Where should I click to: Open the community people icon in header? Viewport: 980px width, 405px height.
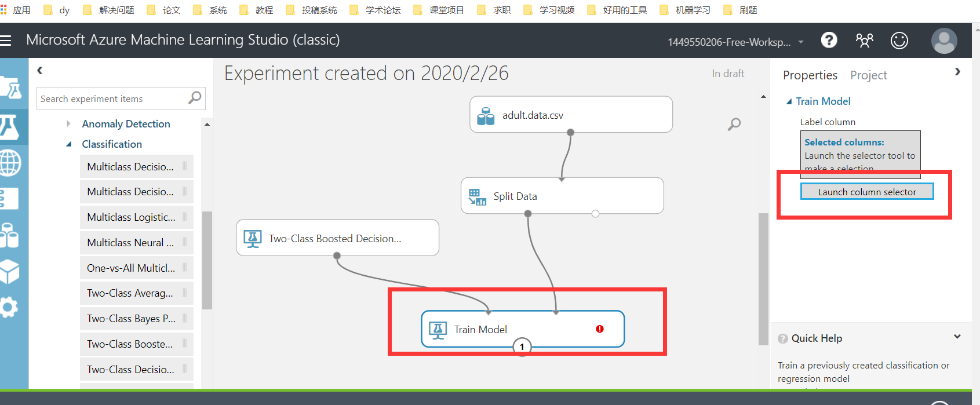865,40
